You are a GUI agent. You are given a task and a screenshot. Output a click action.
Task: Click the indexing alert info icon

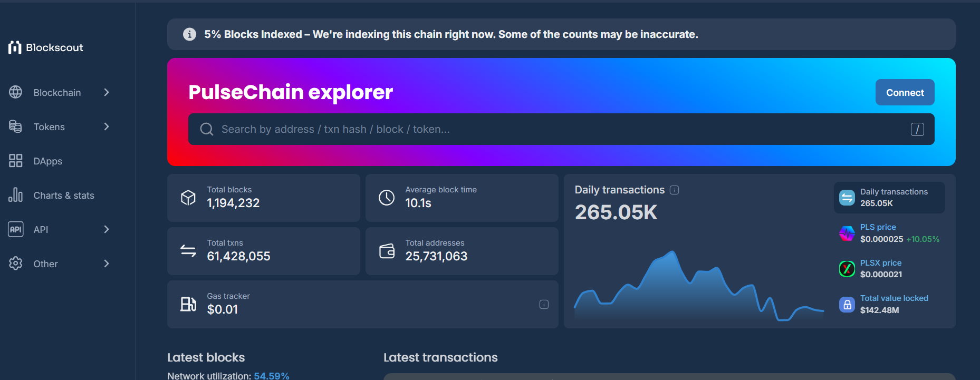(189, 34)
